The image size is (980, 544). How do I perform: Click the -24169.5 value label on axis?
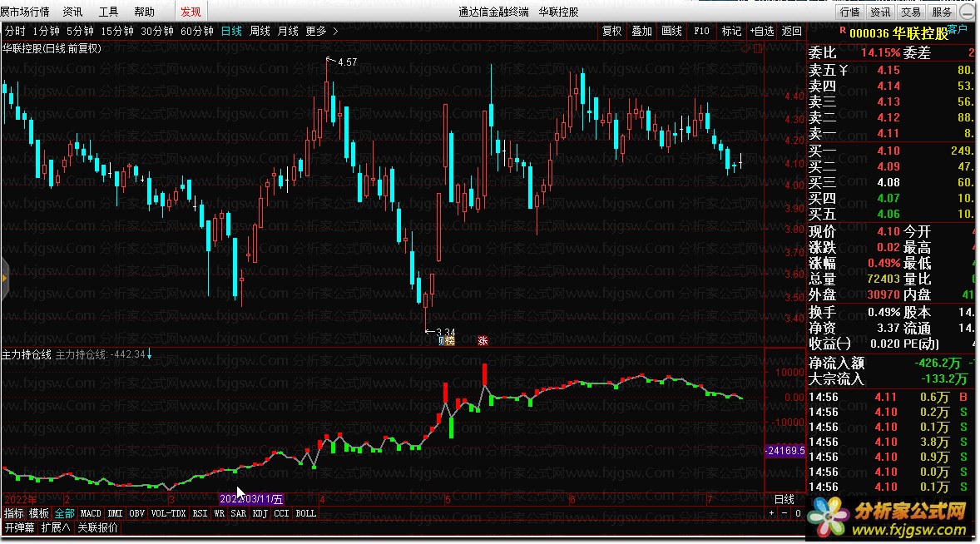[x=785, y=450]
